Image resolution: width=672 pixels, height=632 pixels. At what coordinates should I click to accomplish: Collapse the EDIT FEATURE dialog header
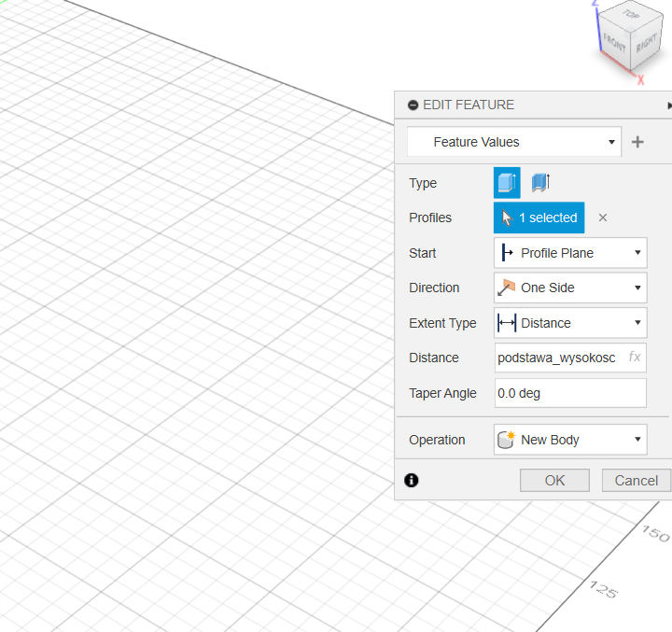(413, 105)
